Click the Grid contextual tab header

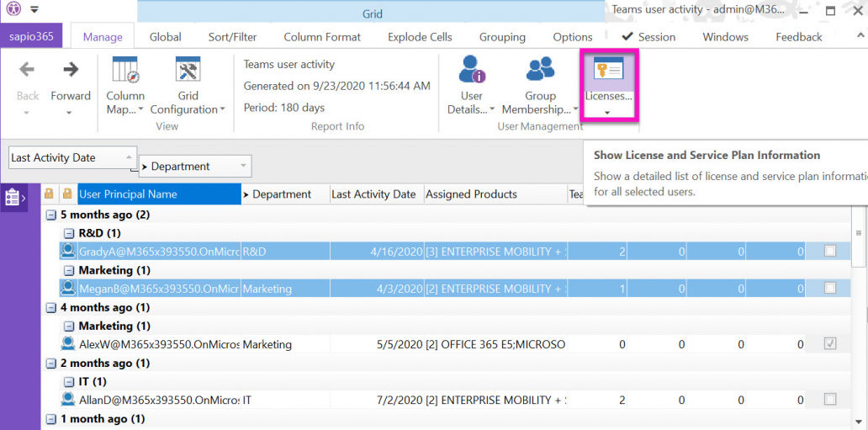pyautogui.click(x=373, y=13)
